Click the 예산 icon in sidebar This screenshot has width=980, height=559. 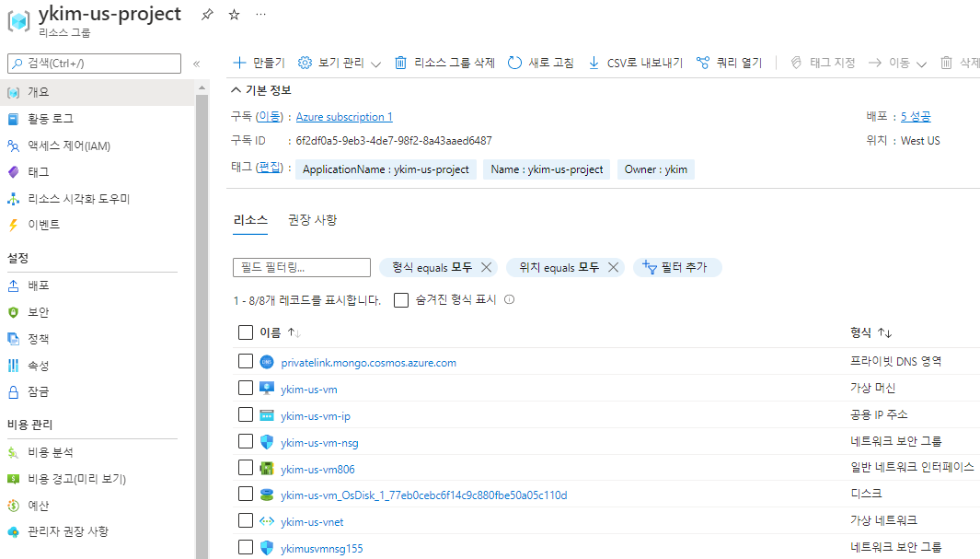coord(13,506)
